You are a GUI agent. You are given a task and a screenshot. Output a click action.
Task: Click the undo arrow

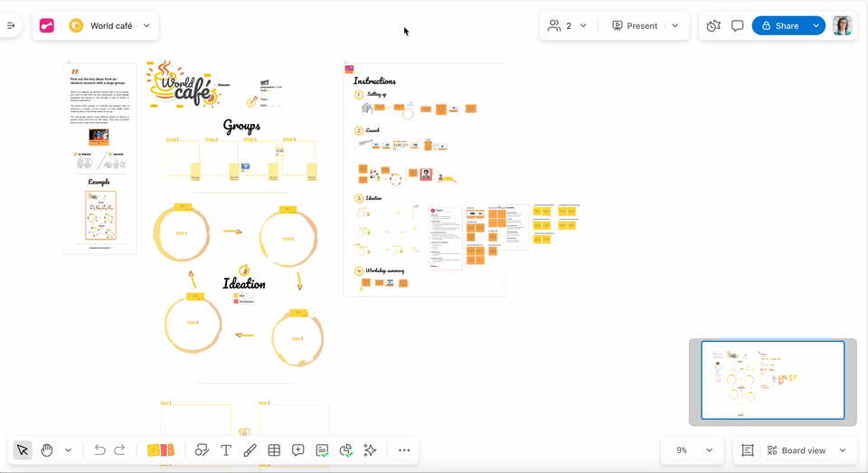point(99,450)
